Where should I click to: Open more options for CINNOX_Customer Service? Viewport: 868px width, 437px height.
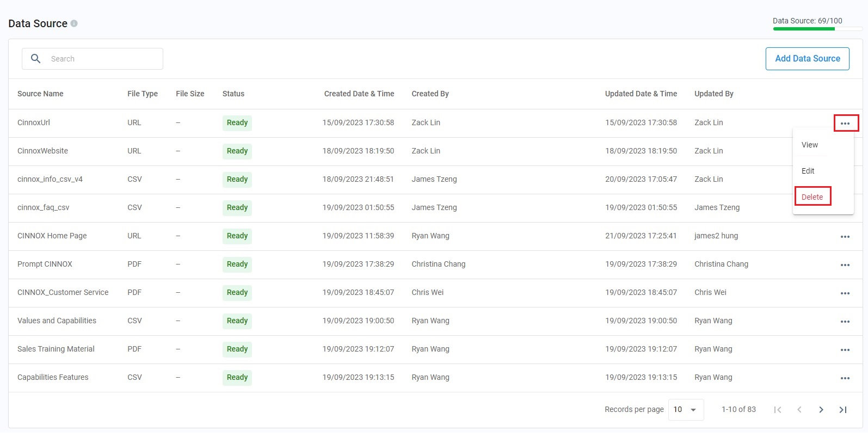(845, 293)
